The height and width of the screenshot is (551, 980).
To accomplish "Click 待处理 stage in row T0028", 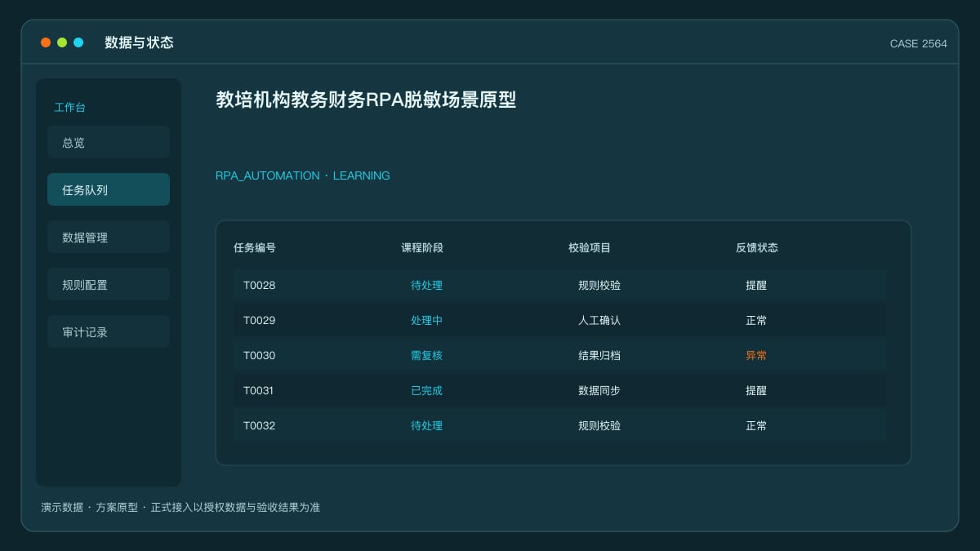I will (427, 285).
